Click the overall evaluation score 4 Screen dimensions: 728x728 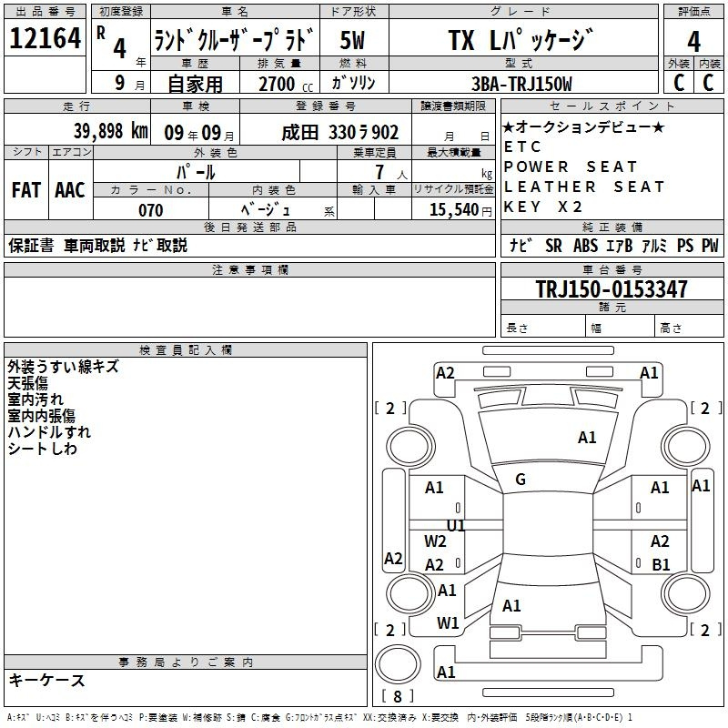[x=693, y=42]
